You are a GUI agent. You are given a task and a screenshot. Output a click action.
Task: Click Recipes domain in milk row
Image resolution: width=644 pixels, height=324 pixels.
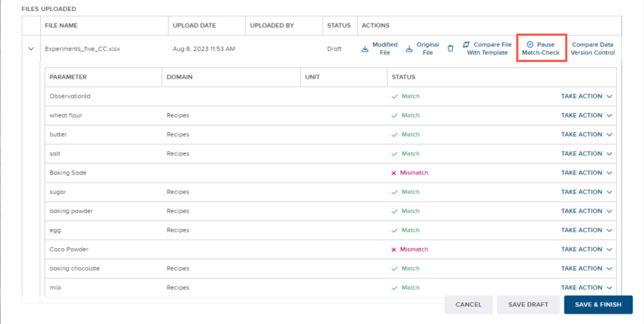click(178, 288)
